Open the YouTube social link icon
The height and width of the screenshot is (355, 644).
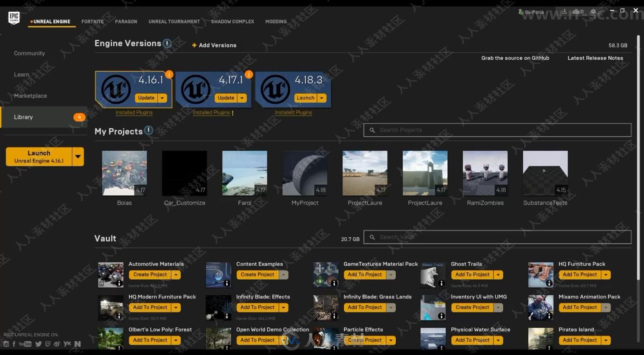(x=25, y=344)
